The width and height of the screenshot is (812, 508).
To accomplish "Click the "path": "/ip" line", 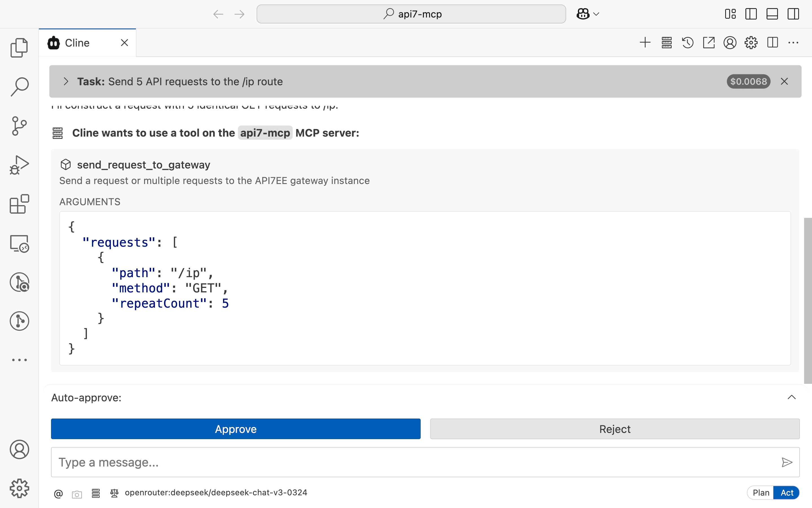I will tap(163, 273).
